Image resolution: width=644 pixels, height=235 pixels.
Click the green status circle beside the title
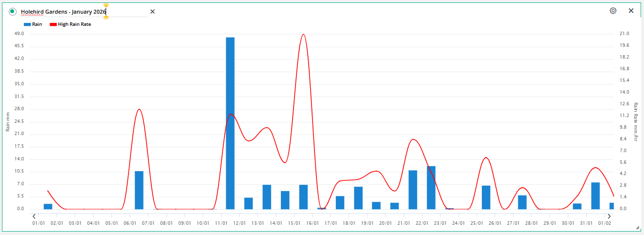(13, 11)
